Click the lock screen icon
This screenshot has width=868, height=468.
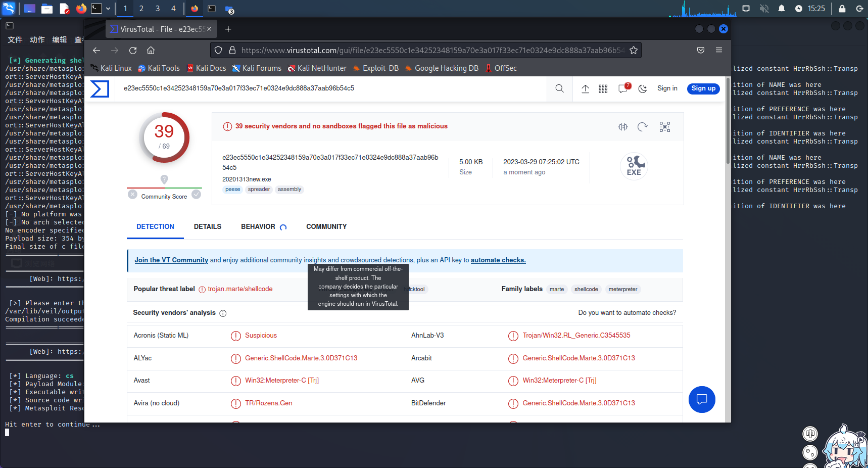click(x=842, y=9)
